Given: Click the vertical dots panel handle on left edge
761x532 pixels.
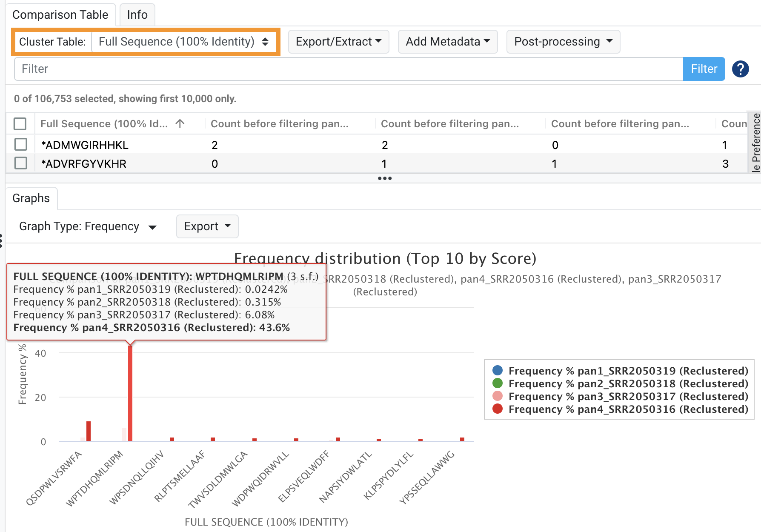Looking at the screenshot, I should (x=2, y=240).
